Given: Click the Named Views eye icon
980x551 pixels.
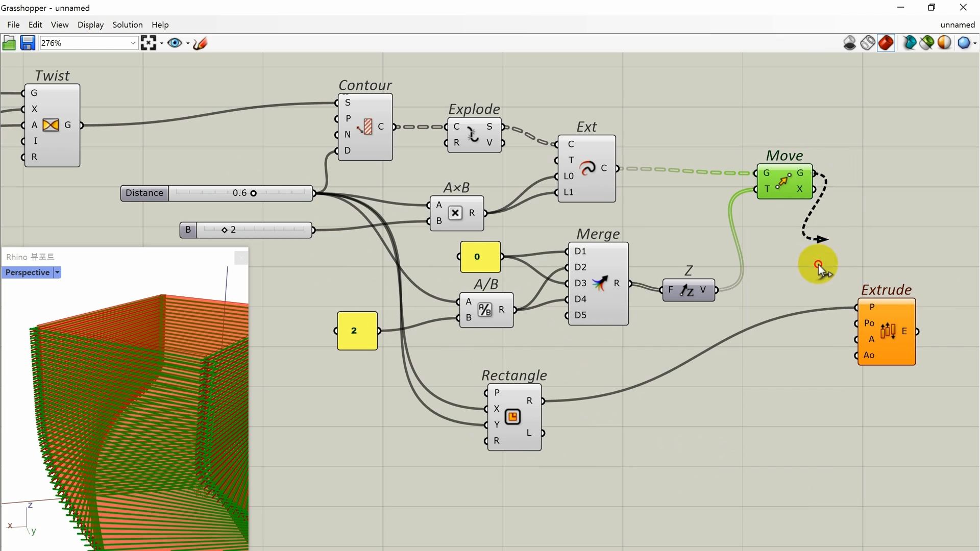Looking at the screenshot, I should pos(175,43).
